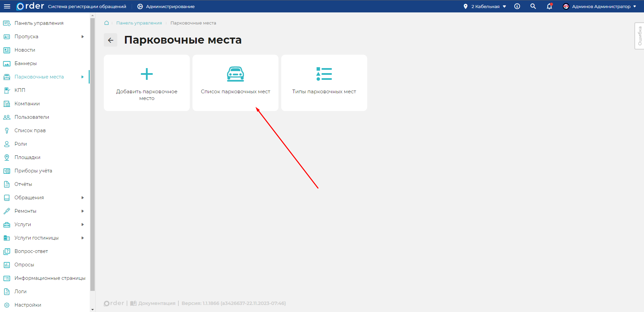Open notifications bell icon

pyautogui.click(x=549, y=6)
